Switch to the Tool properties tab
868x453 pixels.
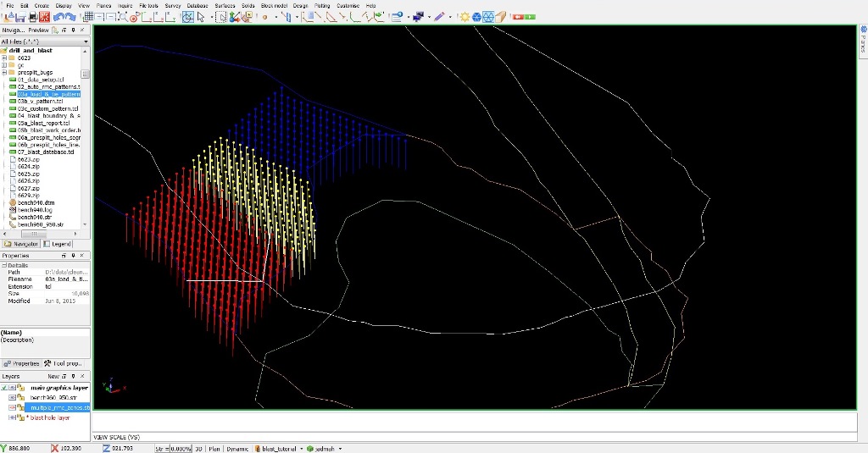[64, 363]
